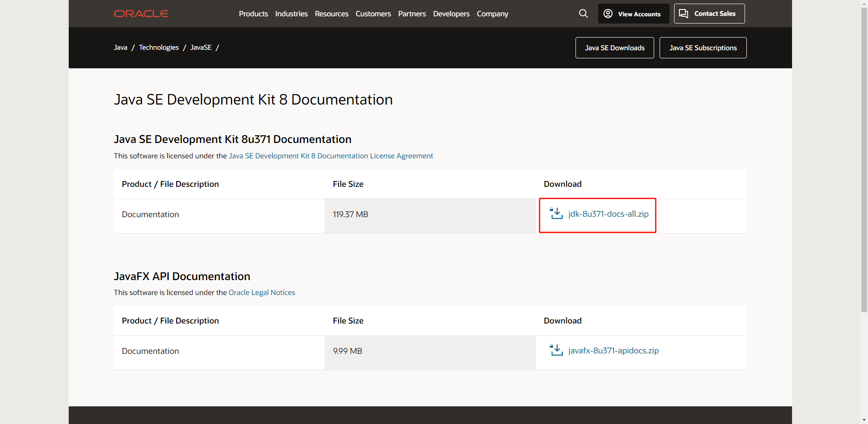Screen dimensions: 868x424
Task: Open the Partners menu item
Action: pos(412,14)
